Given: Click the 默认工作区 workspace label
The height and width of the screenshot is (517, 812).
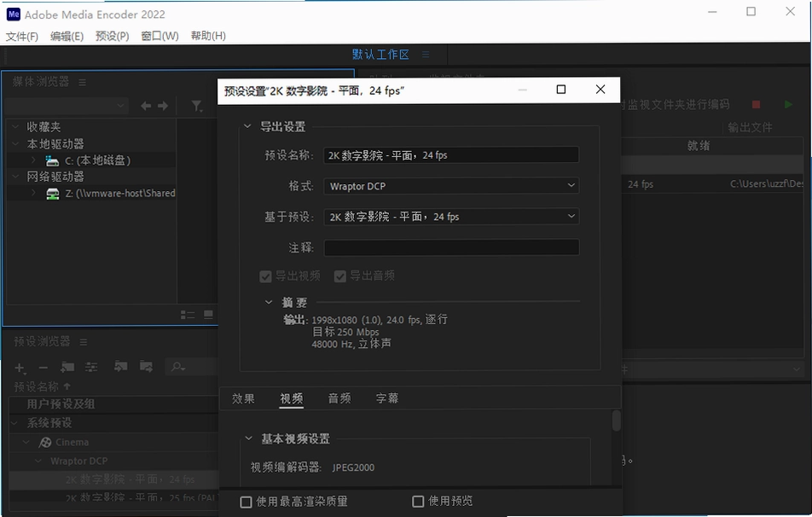Looking at the screenshot, I should coord(380,55).
